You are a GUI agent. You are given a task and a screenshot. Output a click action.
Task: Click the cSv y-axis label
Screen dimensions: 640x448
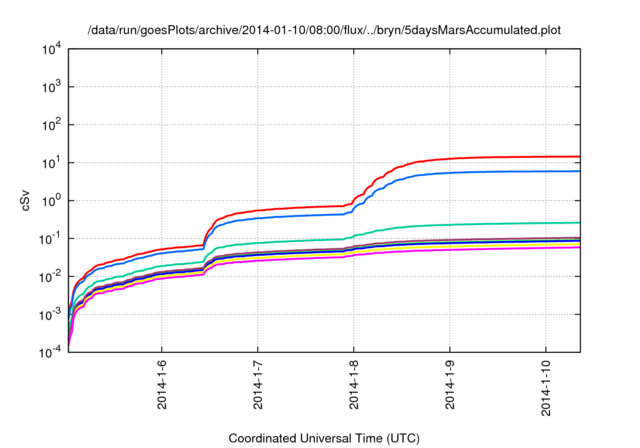point(26,200)
